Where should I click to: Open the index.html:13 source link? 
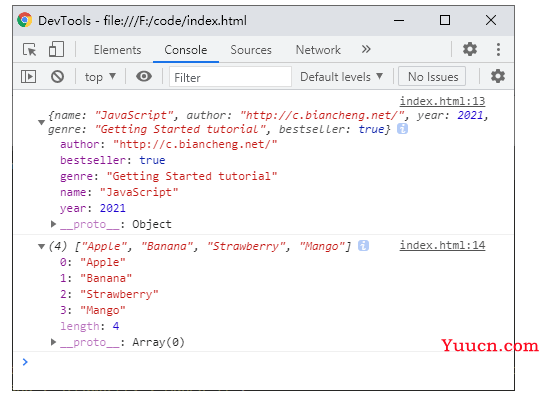tap(442, 101)
